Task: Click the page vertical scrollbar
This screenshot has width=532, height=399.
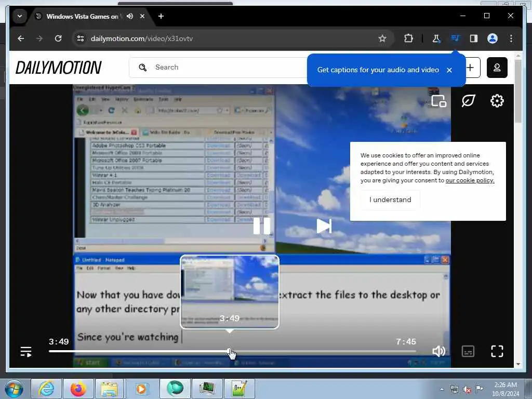Action: tap(518, 92)
